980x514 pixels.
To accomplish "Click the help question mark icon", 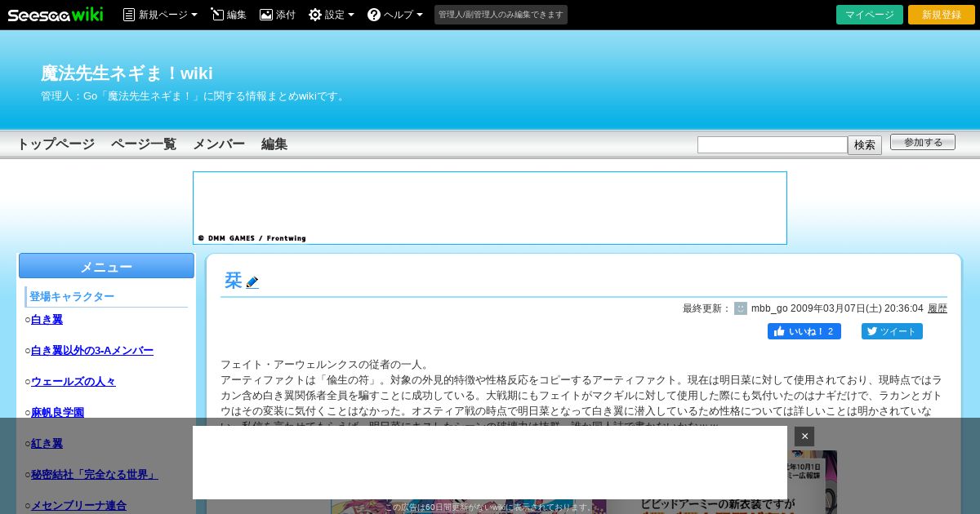I will point(374,15).
